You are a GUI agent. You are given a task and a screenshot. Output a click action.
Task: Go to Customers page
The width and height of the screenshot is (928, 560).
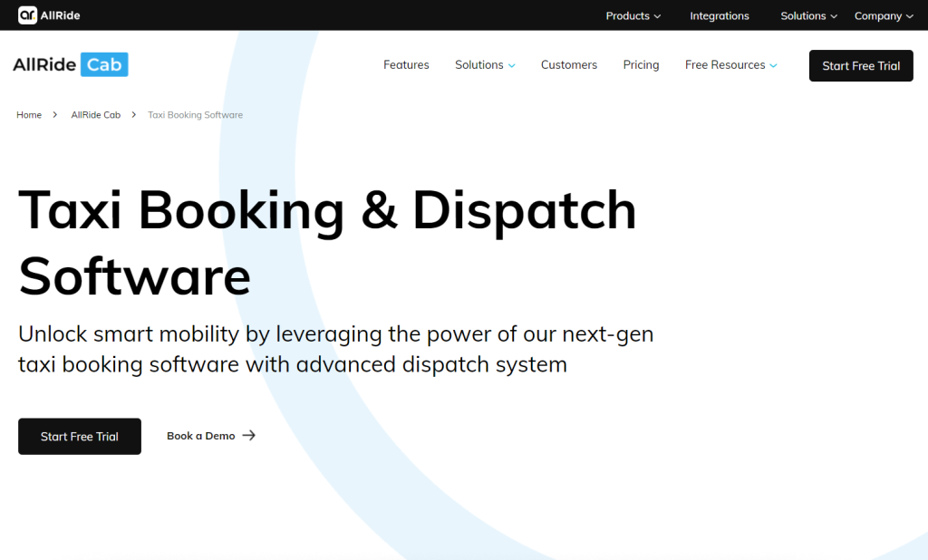click(569, 65)
